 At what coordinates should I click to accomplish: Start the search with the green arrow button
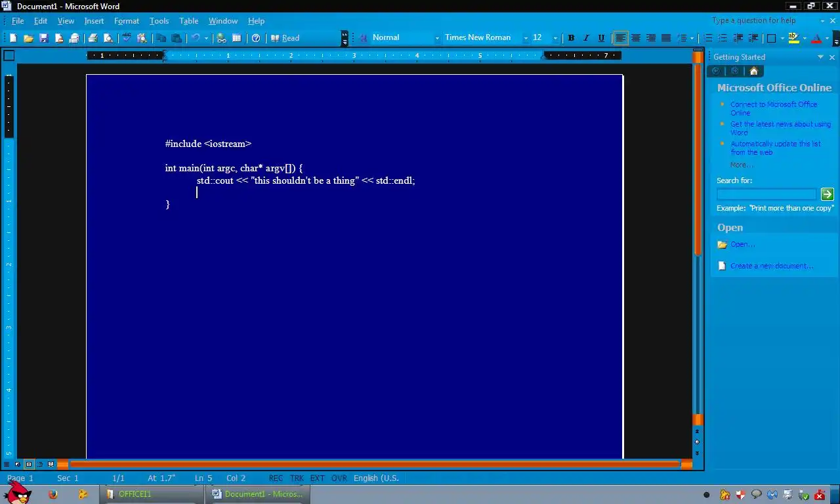[x=827, y=194]
